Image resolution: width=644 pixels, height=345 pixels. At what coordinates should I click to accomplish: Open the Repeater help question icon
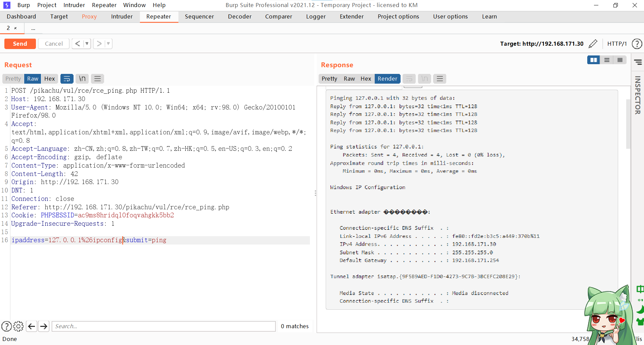pos(637,44)
